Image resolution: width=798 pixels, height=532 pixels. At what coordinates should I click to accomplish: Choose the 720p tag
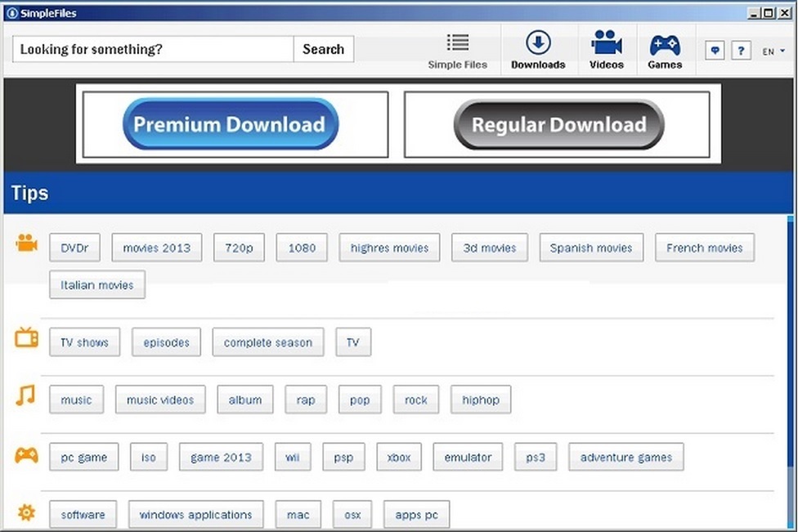(x=240, y=248)
